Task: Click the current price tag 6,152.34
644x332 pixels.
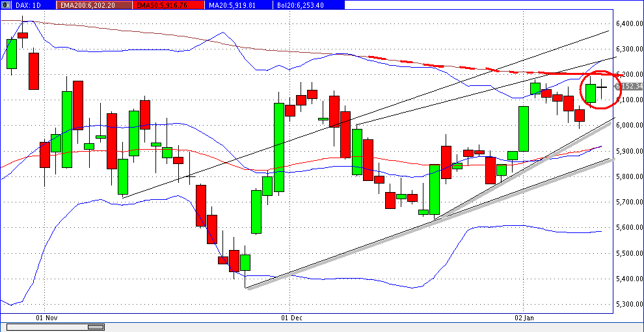Action: [x=629, y=87]
